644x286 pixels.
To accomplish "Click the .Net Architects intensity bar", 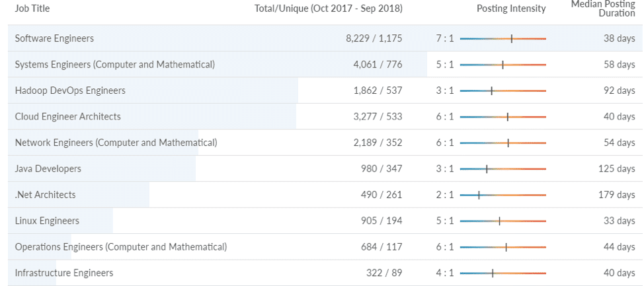I will (x=503, y=196).
